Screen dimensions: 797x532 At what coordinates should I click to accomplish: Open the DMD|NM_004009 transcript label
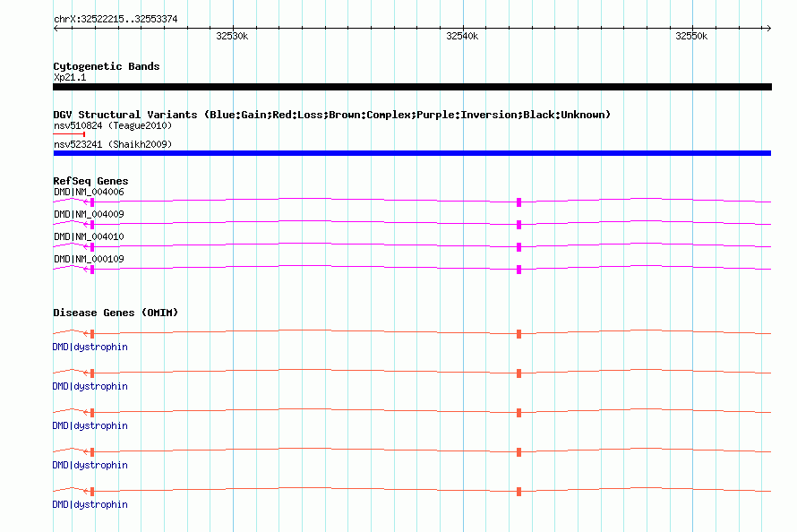point(89,214)
